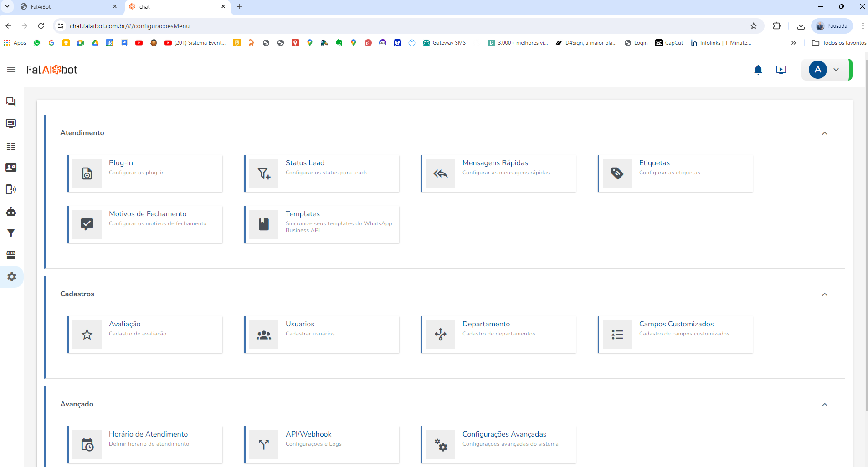Collapse the Cadastros section

coord(825,294)
